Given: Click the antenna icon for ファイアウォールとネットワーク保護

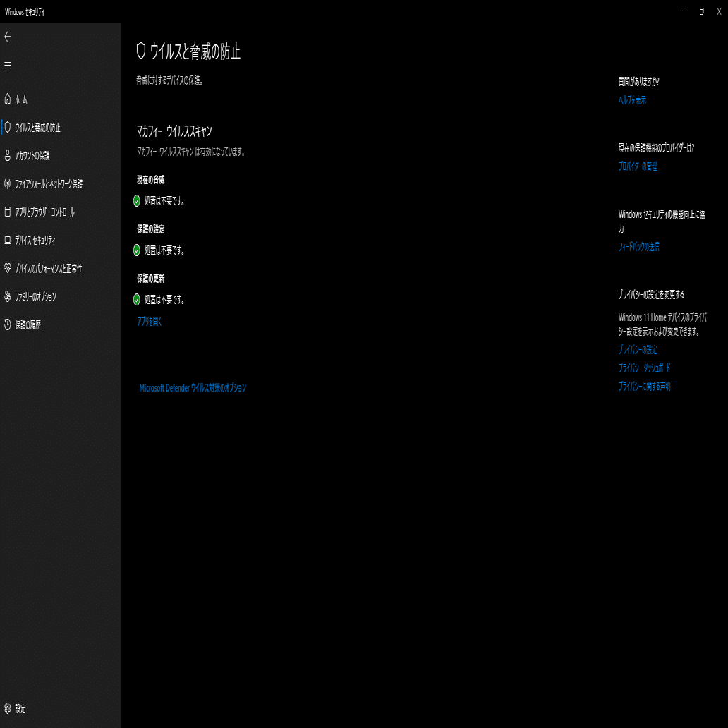Looking at the screenshot, I should tap(8, 184).
